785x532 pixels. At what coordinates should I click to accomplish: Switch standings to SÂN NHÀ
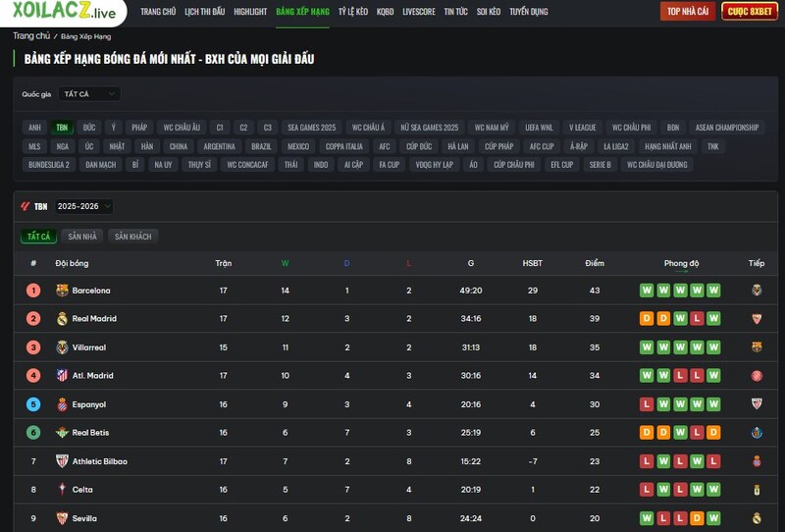pos(81,237)
